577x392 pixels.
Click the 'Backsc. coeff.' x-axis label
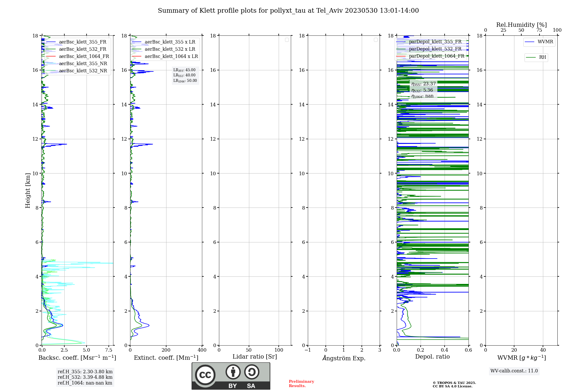pos(77,358)
